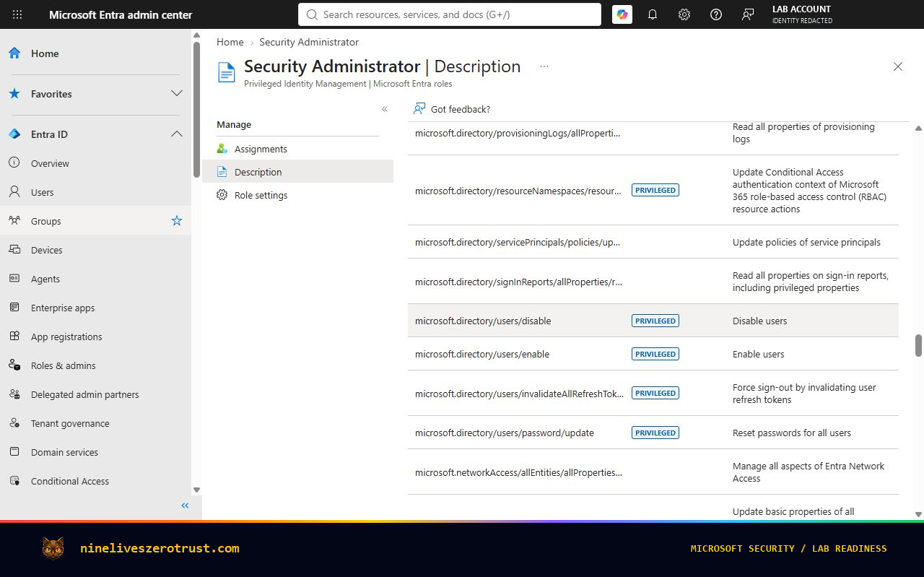Open the help question mark icon
Screen dimensions: 924x577
716,14
